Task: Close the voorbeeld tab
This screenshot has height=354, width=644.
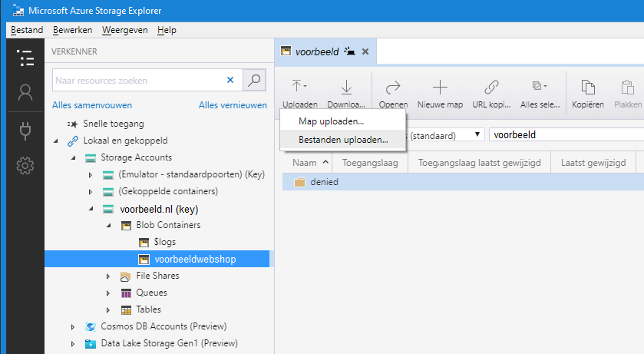Action: point(365,51)
